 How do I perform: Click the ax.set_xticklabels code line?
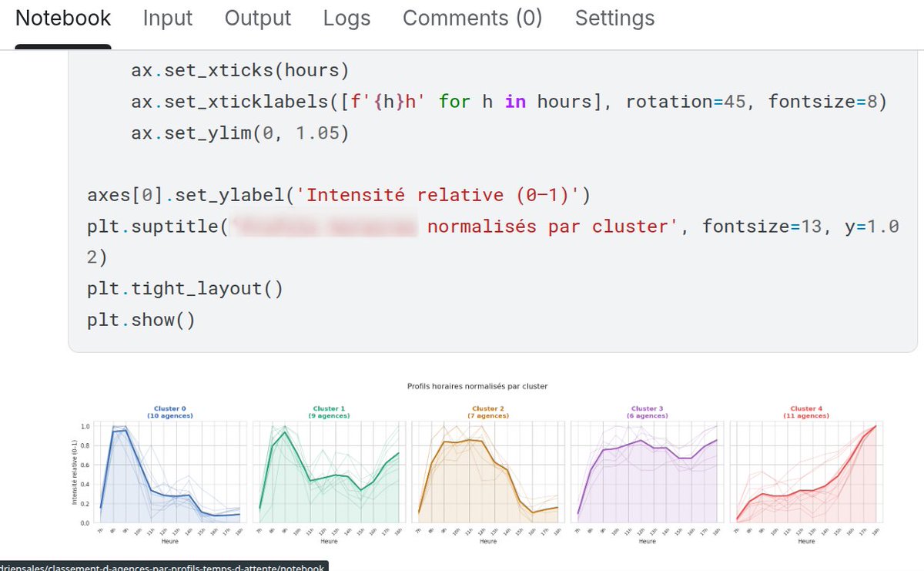point(509,102)
